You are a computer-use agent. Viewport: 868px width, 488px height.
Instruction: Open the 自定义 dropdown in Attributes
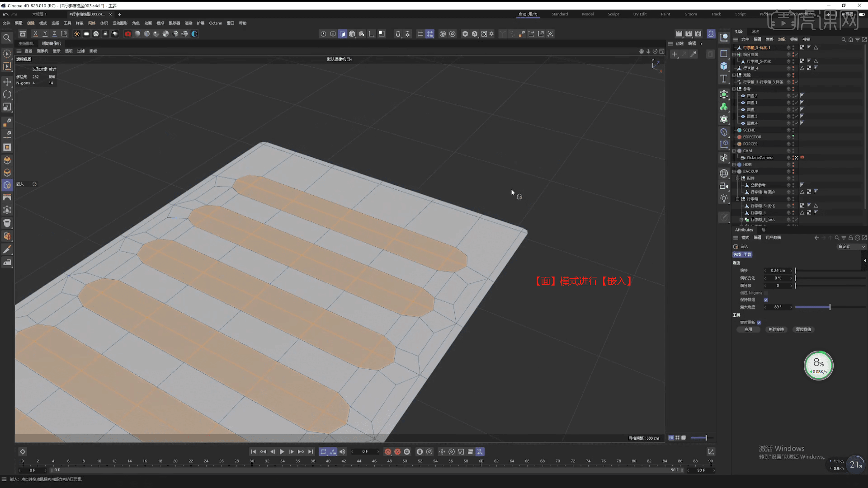852,247
